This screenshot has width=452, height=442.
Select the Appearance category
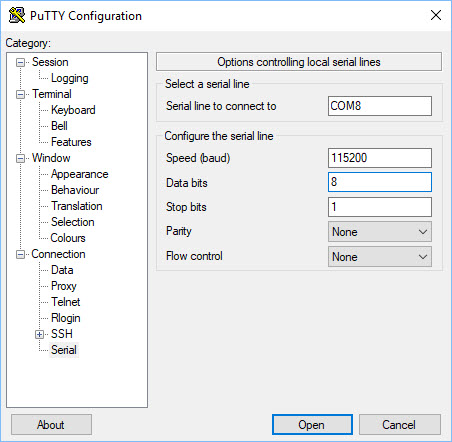click(79, 174)
